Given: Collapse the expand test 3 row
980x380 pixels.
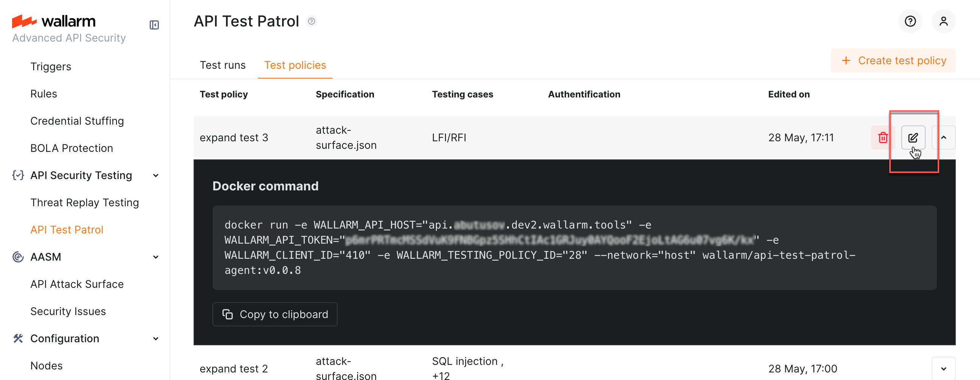Looking at the screenshot, I should click(943, 137).
